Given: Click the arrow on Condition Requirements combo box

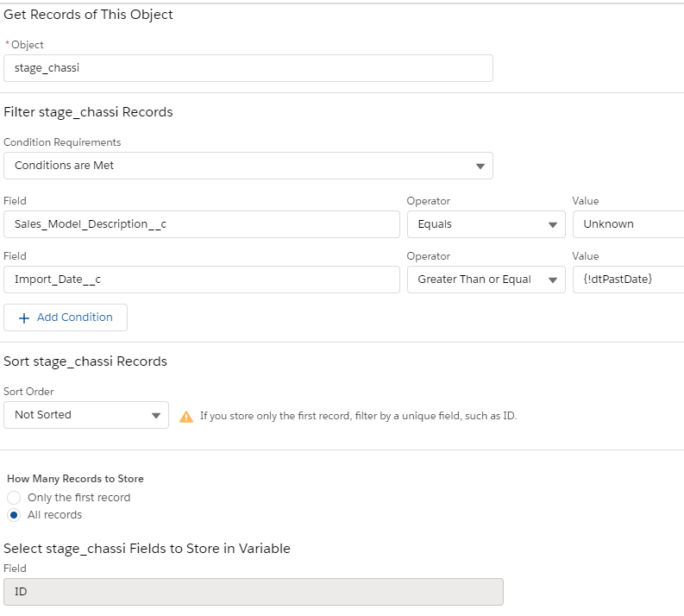Looking at the screenshot, I should pos(480,166).
